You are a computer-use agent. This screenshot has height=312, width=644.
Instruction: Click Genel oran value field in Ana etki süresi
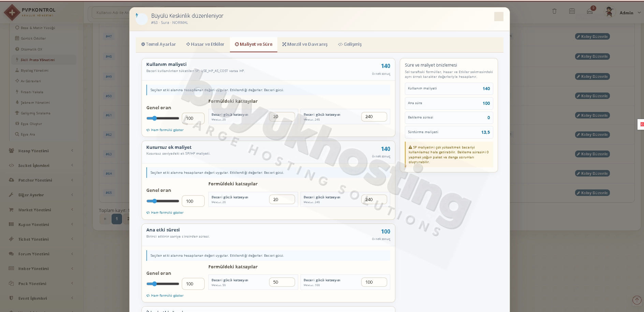(193, 284)
